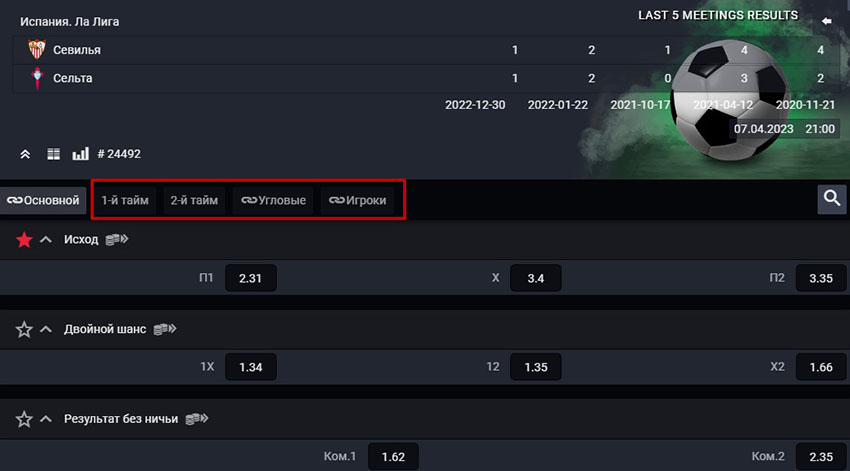Open the bar chart statistics icon

point(80,154)
